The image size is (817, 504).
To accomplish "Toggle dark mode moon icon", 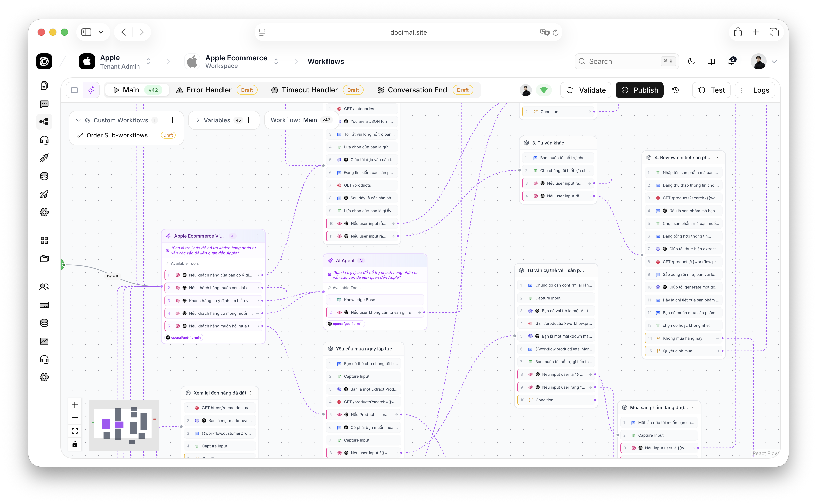I will tap(691, 61).
